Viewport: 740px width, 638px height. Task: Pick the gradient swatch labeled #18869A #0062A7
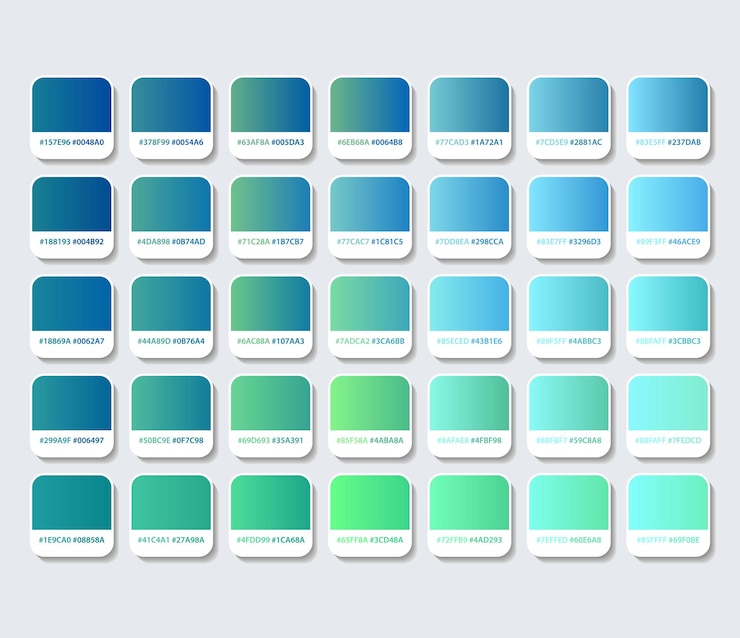[x=72, y=304]
